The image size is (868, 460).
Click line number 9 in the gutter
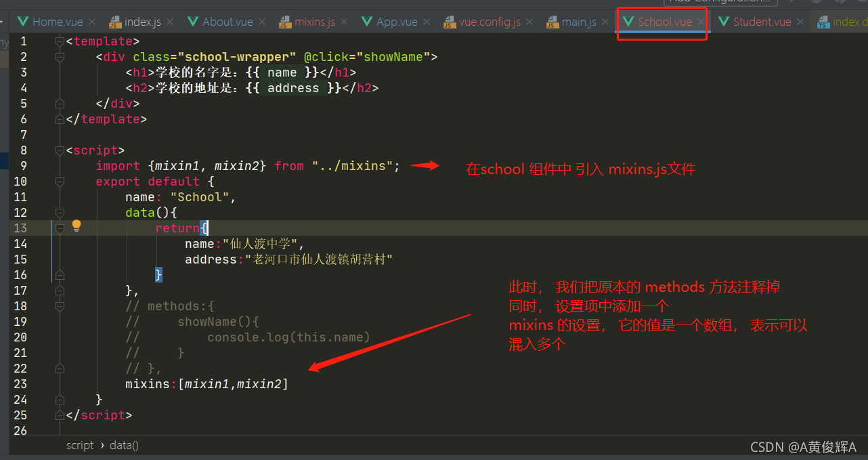(24, 166)
